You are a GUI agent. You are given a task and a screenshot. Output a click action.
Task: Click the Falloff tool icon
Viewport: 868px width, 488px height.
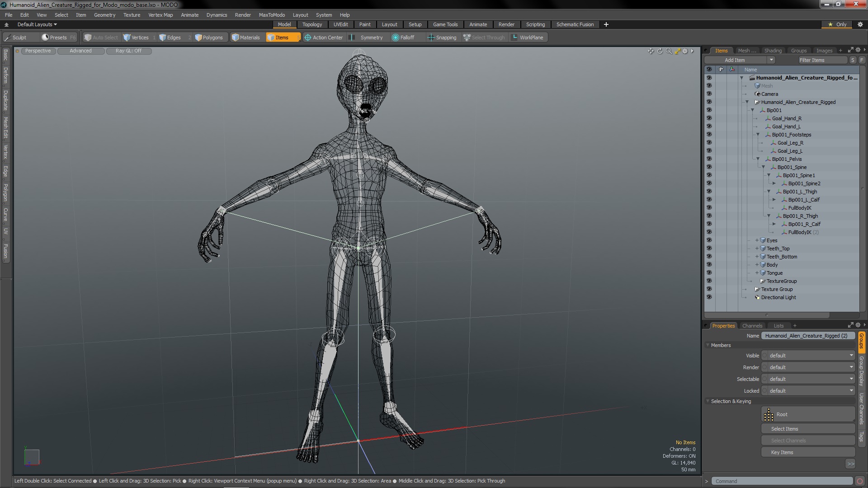[396, 38]
